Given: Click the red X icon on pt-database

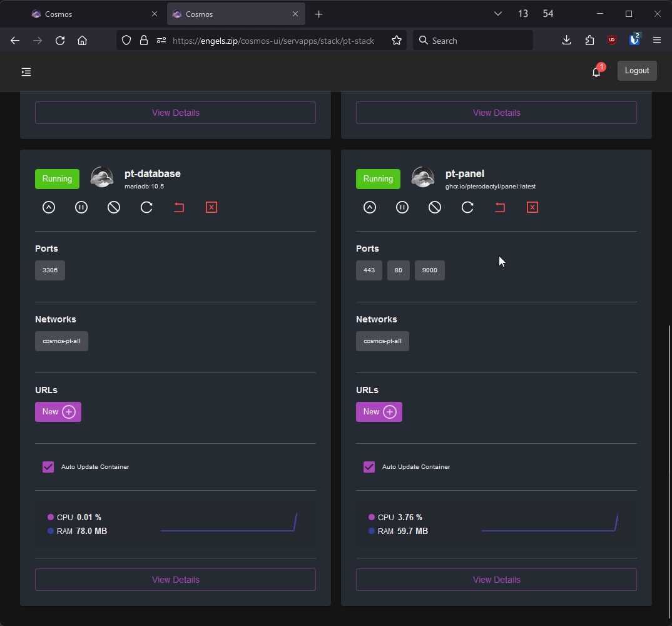Looking at the screenshot, I should (x=211, y=208).
